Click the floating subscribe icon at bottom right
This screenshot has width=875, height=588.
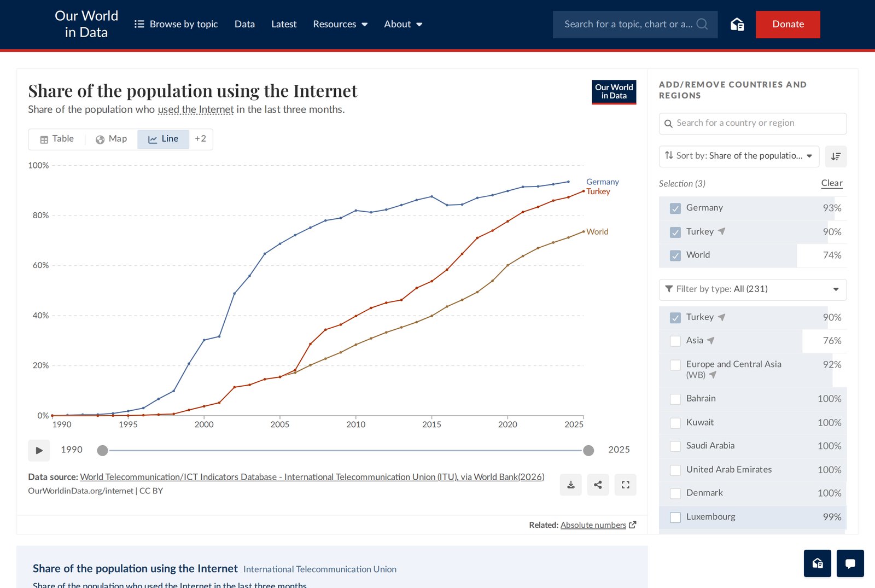point(818,563)
